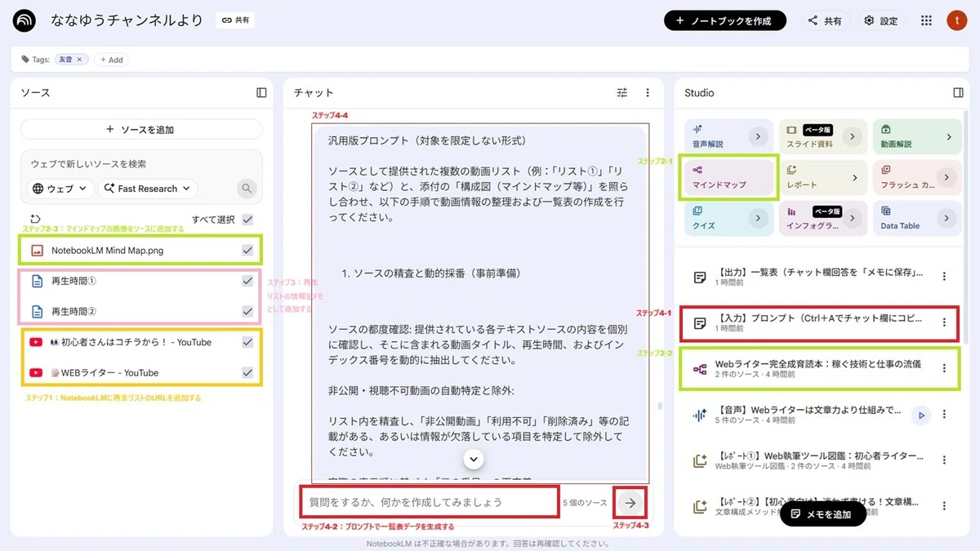
Task: Expand the クイズ arrow
Action: (x=757, y=218)
